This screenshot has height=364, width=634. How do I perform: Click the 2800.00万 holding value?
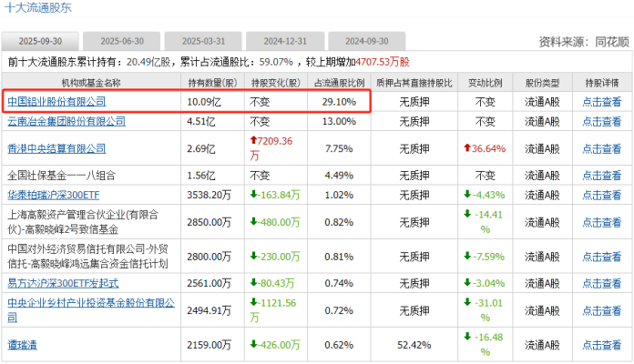click(209, 257)
